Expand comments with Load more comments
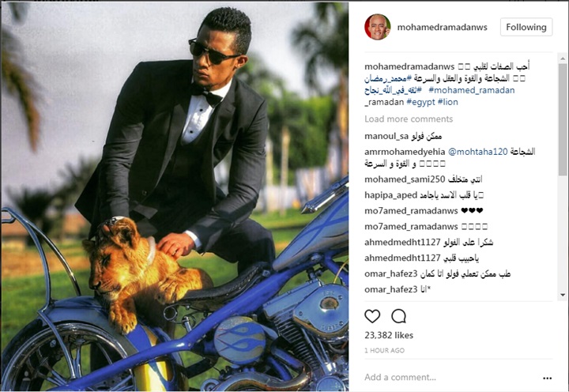Screen dimensions: 569x392 (x=409, y=119)
